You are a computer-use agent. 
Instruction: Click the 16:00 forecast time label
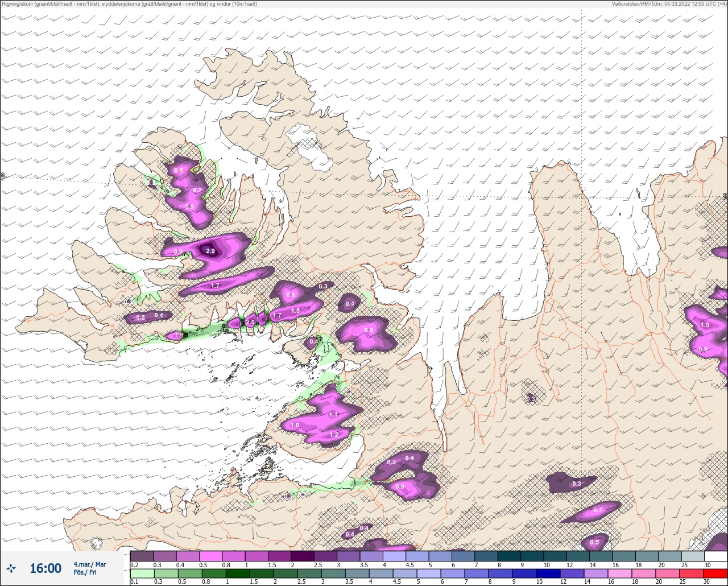coord(45,568)
